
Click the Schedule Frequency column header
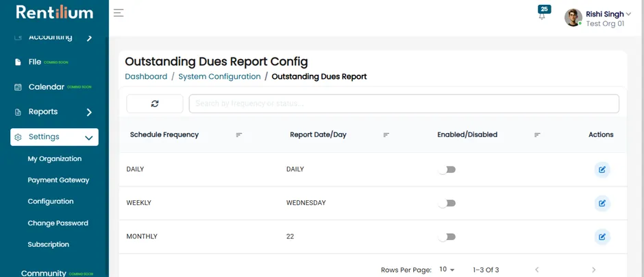tap(164, 135)
